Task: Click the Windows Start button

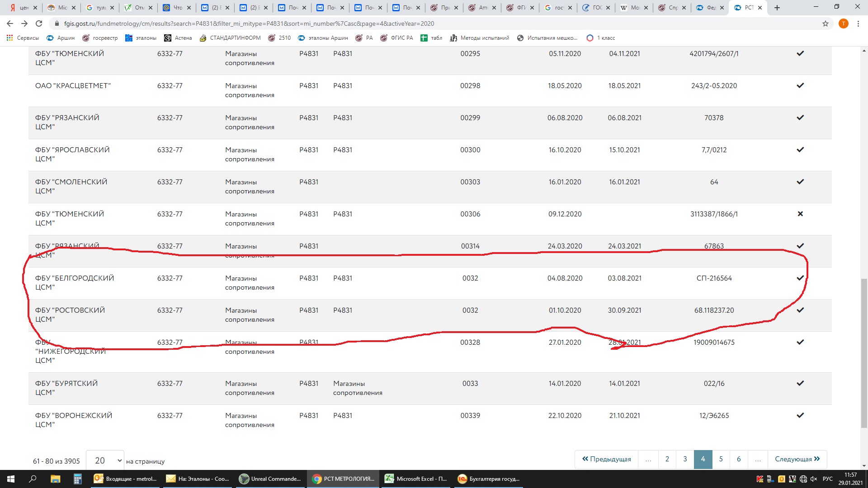Action: coord(11,479)
